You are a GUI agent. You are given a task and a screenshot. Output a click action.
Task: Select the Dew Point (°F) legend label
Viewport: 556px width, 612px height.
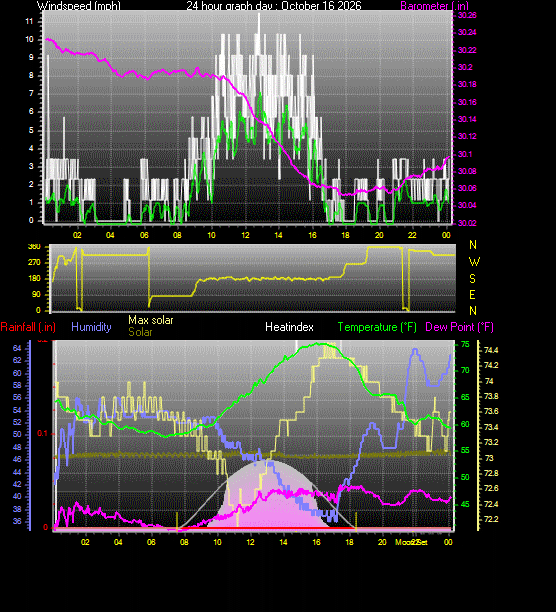click(x=459, y=327)
